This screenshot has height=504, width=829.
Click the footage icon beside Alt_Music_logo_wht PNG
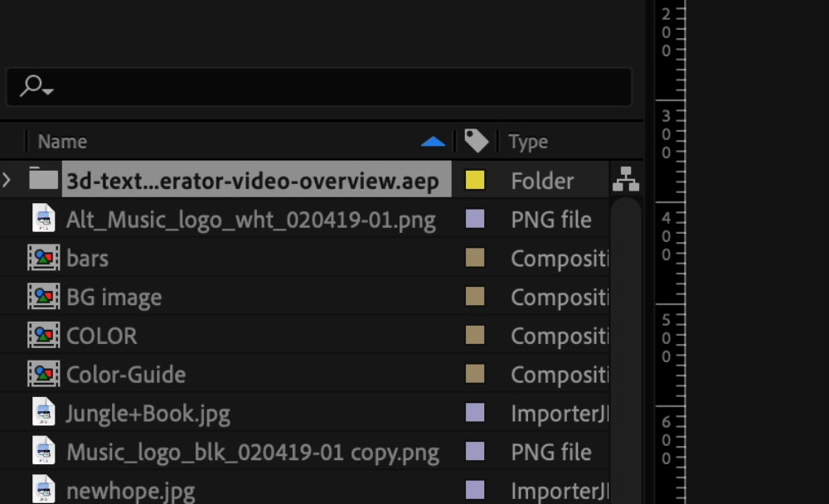[43, 219]
